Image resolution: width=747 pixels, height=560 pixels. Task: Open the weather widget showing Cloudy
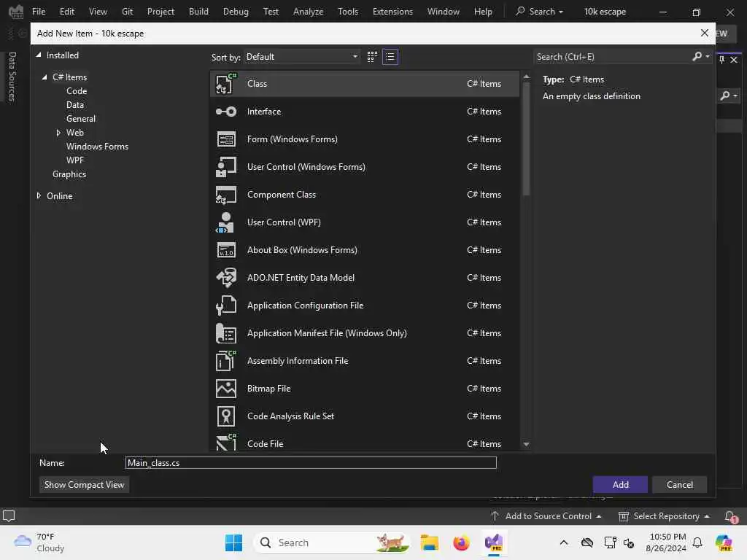39,542
